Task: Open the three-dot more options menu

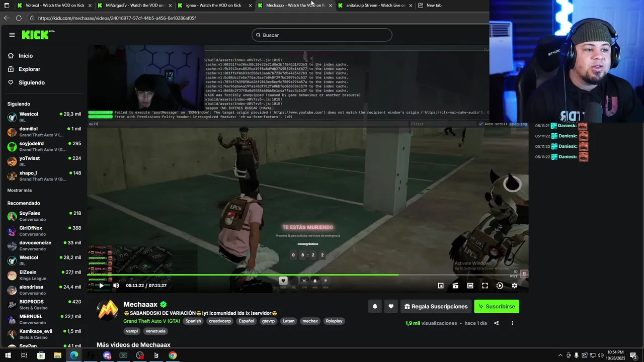Action: (x=512, y=323)
